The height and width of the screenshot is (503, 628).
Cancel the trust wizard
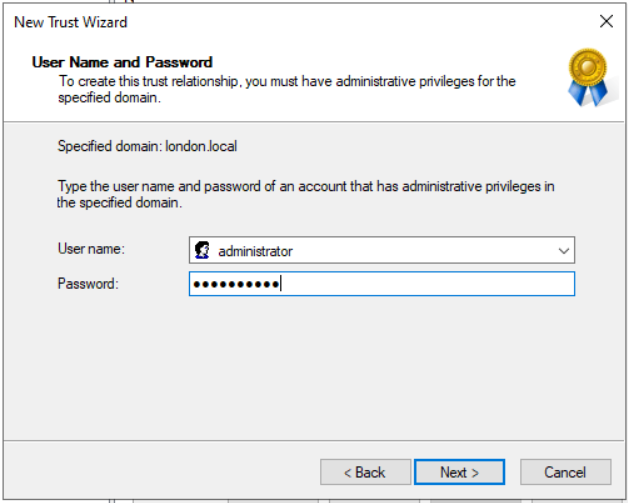click(x=565, y=472)
